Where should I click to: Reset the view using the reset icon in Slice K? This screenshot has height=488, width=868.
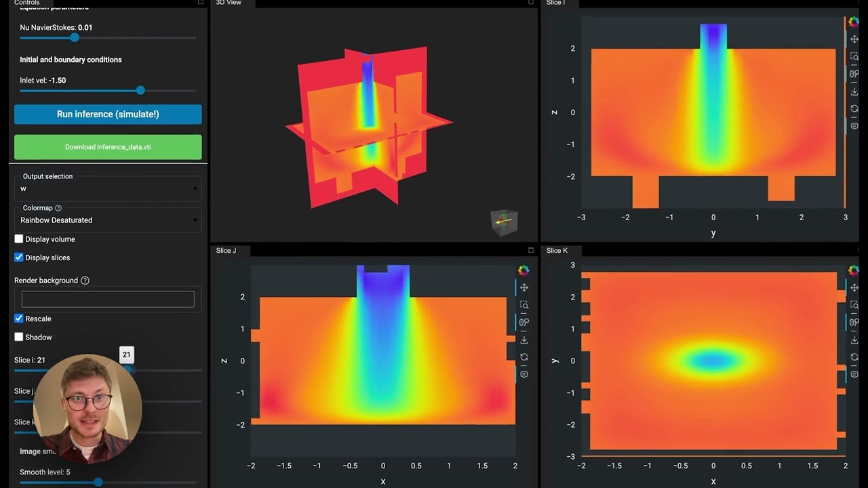point(854,356)
